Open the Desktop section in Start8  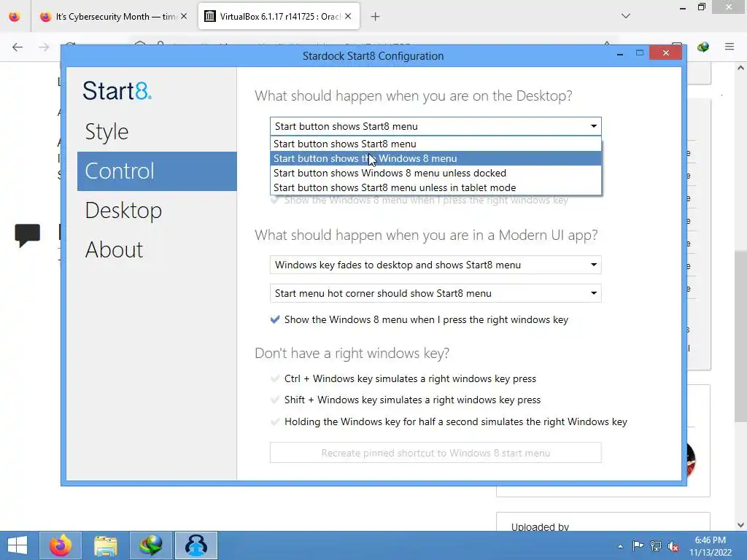tap(123, 210)
